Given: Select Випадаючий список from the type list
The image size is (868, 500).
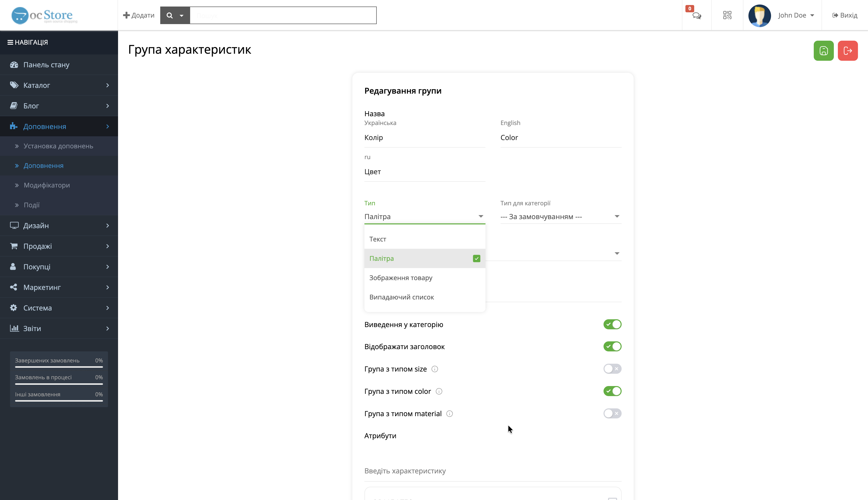Looking at the screenshot, I should click(402, 297).
